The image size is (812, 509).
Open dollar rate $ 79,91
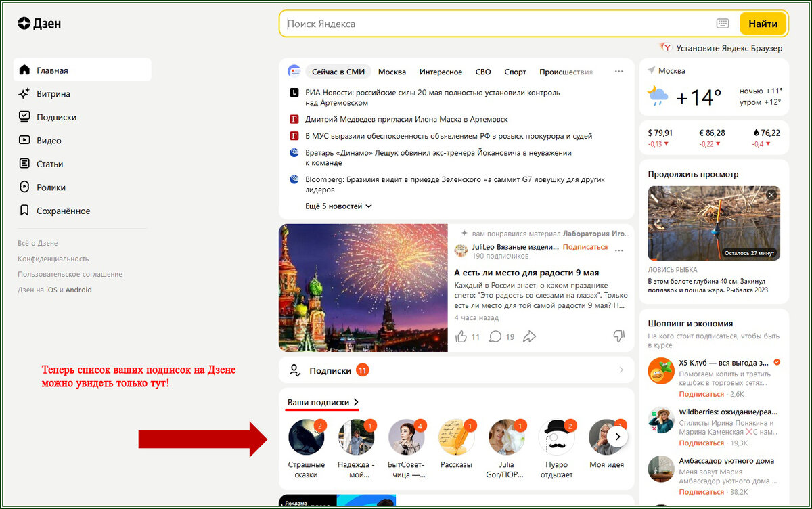point(660,137)
